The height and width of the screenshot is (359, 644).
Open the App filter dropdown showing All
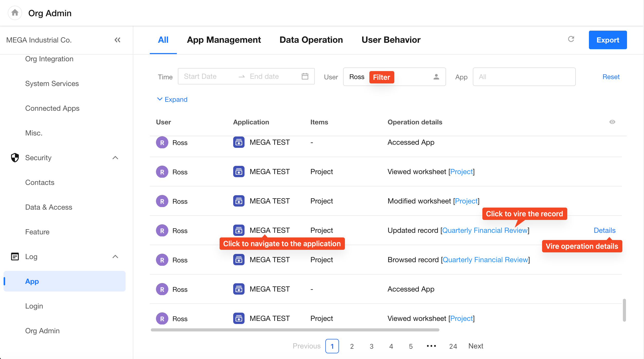pyautogui.click(x=524, y=77)
